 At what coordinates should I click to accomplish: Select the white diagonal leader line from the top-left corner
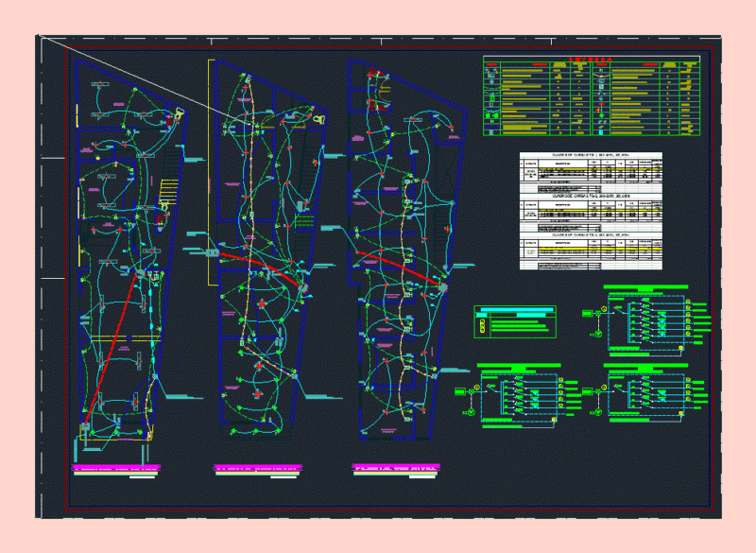(145, 80)
